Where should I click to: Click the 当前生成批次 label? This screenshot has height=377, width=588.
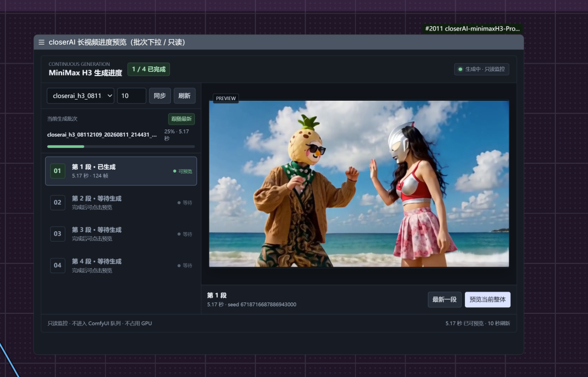pyautogui.click(x=62, y=119)
